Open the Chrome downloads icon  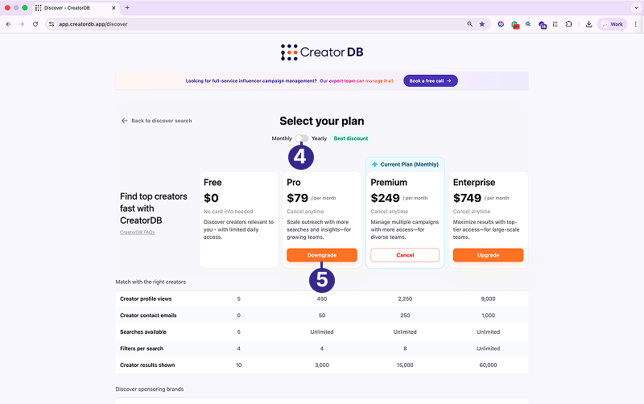[x=589, y=24]
